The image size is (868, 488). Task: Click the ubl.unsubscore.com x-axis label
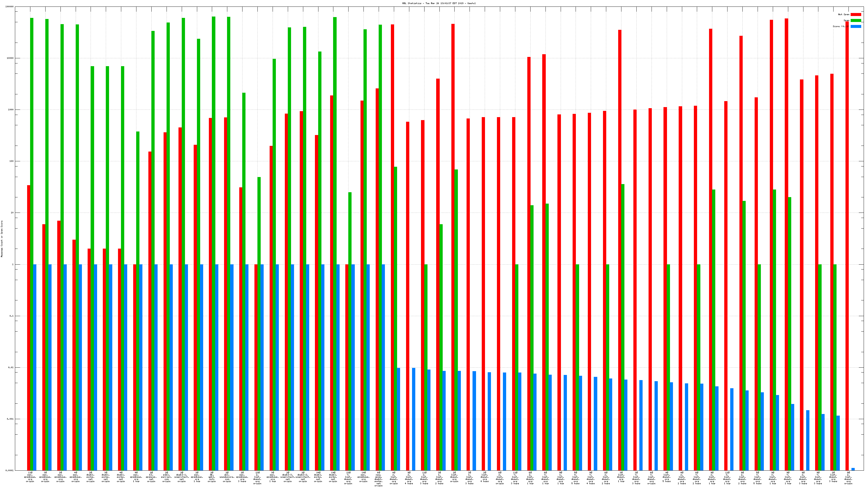pos(227,477)
